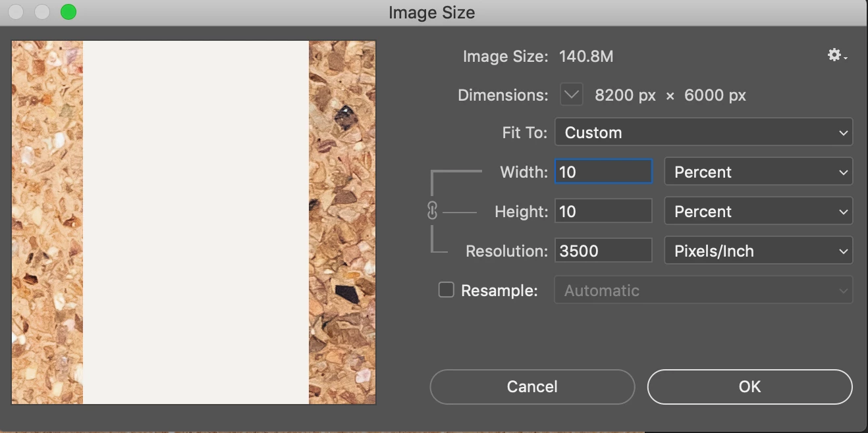Open the Height unit Percent dropdown

758,211
